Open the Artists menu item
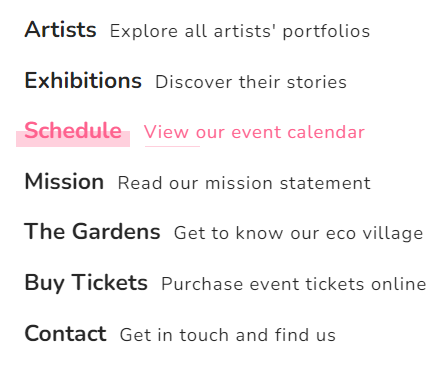Screen dimensions: 444x366 coord(60,30)
